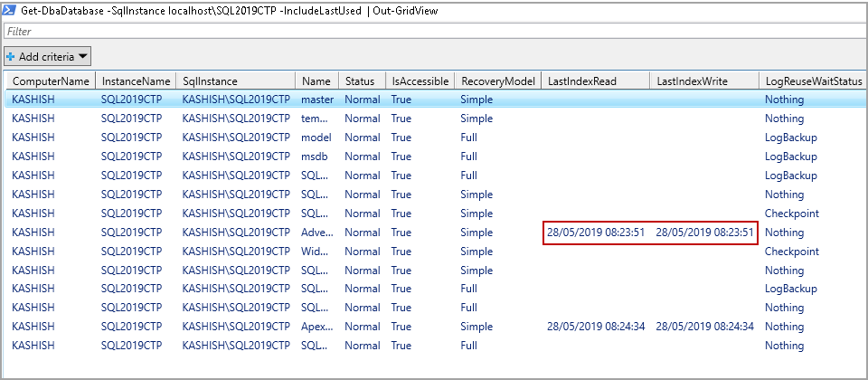This screenshot has width=868, height=380.
Task: Select the Apex... database name cell
Action: coord(317,327)
